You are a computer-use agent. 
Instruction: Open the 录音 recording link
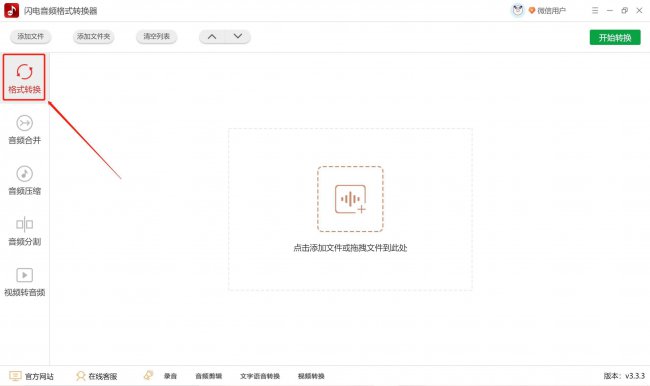[x=170, y=376]
